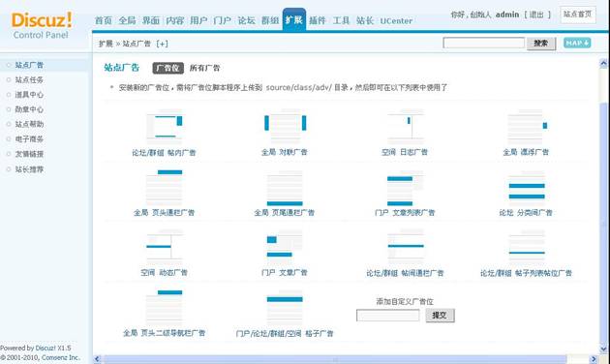Click the 空间 动态广告 text link
The height and width of the screenshot is (364, 610).
coord(164,273)
